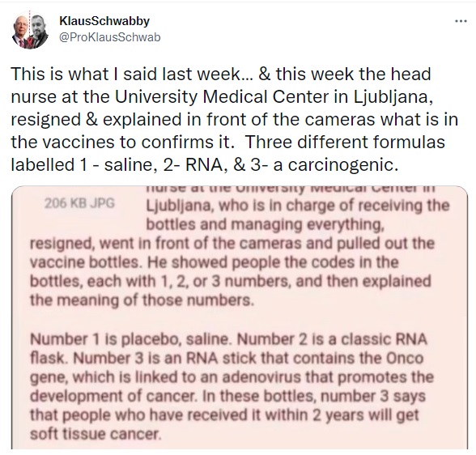The width and height of the screenshot is (476, 455).
Task: Click image line 'Number 1 is placebo, saline'
Action: 228,339
